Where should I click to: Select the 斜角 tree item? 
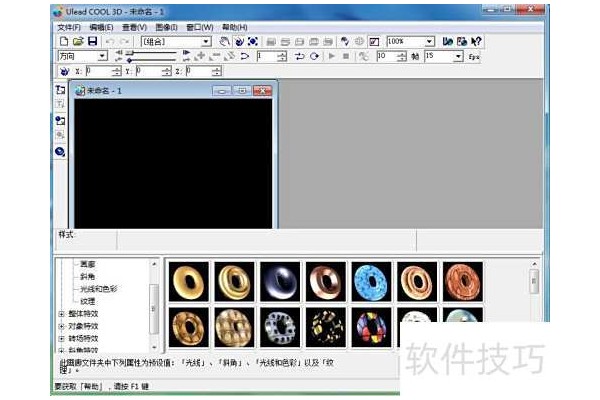coord(87,276)
